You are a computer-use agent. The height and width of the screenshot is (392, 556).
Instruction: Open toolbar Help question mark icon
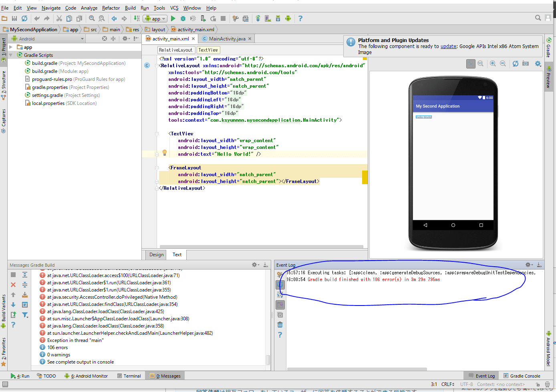[x=300, y=18]
